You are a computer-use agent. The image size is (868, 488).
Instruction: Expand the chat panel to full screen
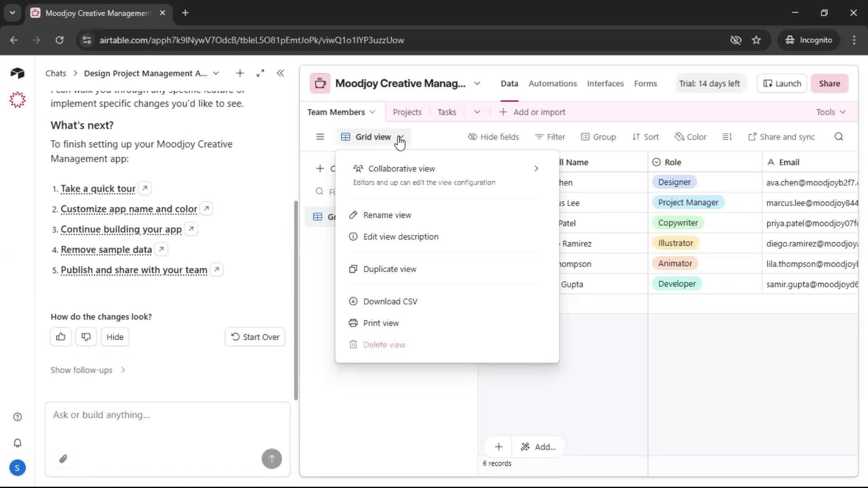[x=260, y=73]
